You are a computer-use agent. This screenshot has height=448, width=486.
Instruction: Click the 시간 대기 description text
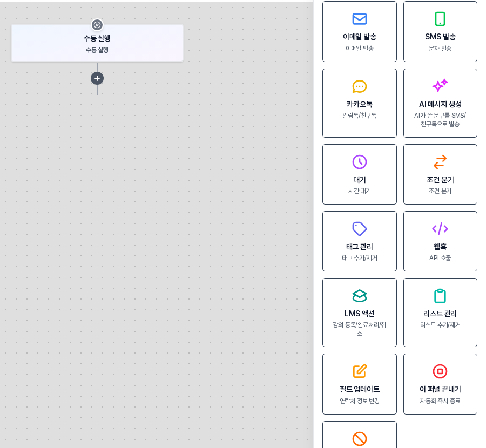360,191
